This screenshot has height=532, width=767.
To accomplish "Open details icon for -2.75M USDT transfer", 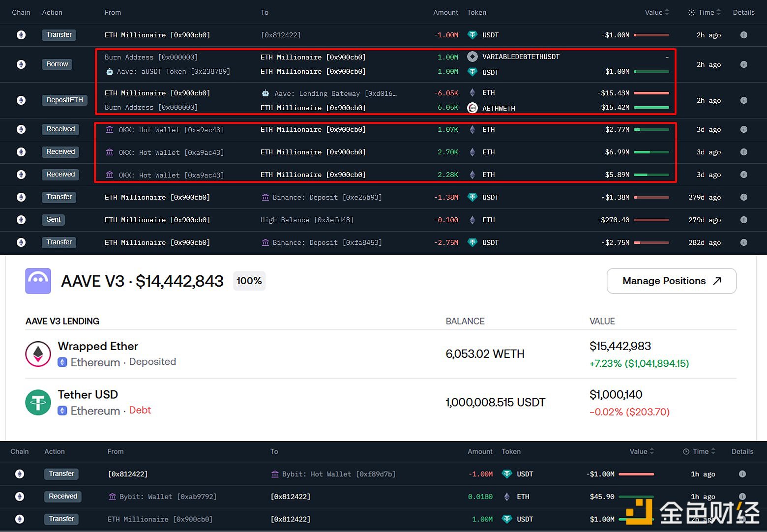I will [743, 242].
